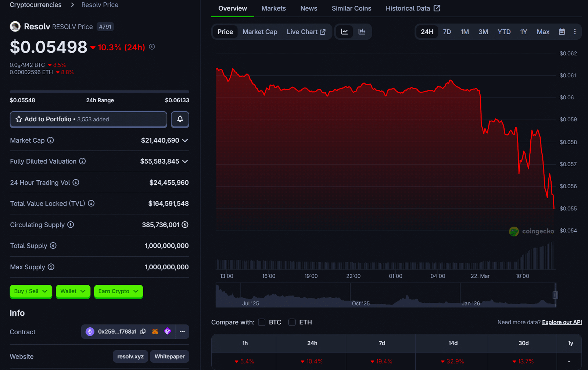The height and width of the screenshot is (370, 588).
Task: Switch to the line chart view icon
Action: 344,32
